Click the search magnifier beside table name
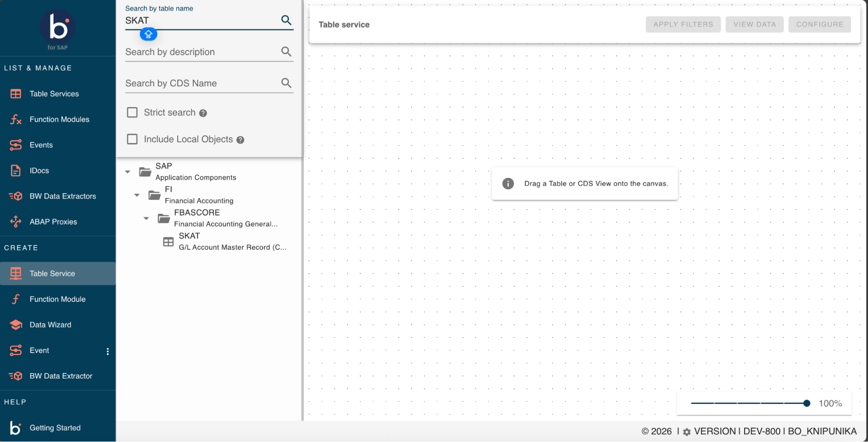This screenshot has width=868, height=442. (286, 20)
